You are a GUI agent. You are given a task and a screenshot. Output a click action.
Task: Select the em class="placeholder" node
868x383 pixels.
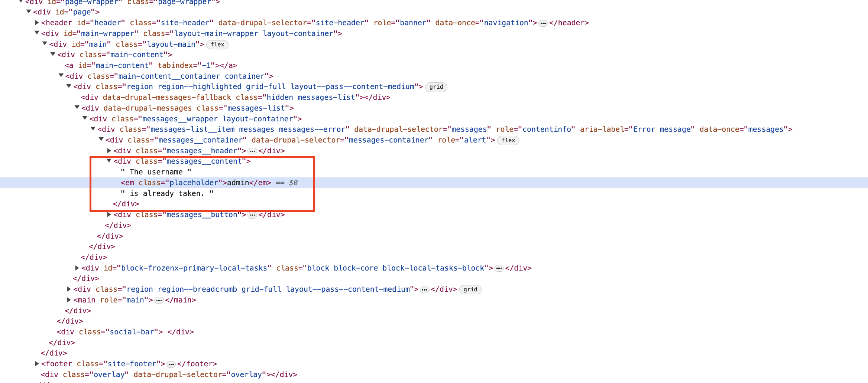click(x=196, y=183)
